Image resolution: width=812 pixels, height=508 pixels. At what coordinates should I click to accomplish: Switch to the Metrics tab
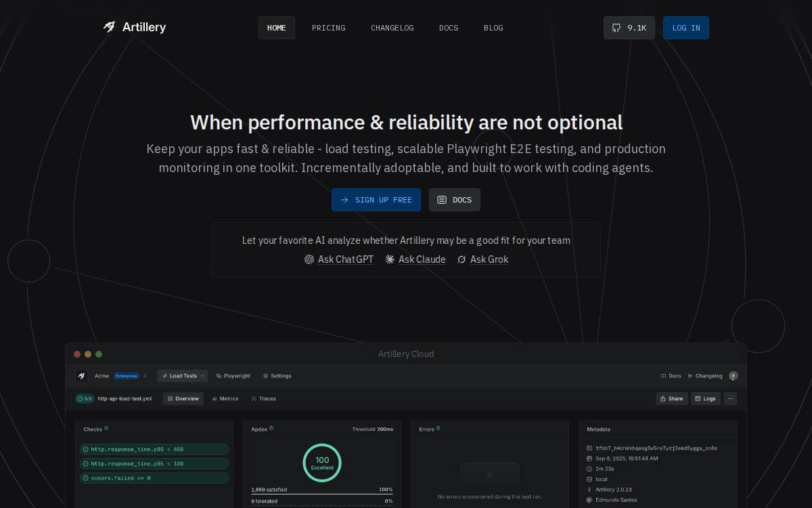click(225, 399)
